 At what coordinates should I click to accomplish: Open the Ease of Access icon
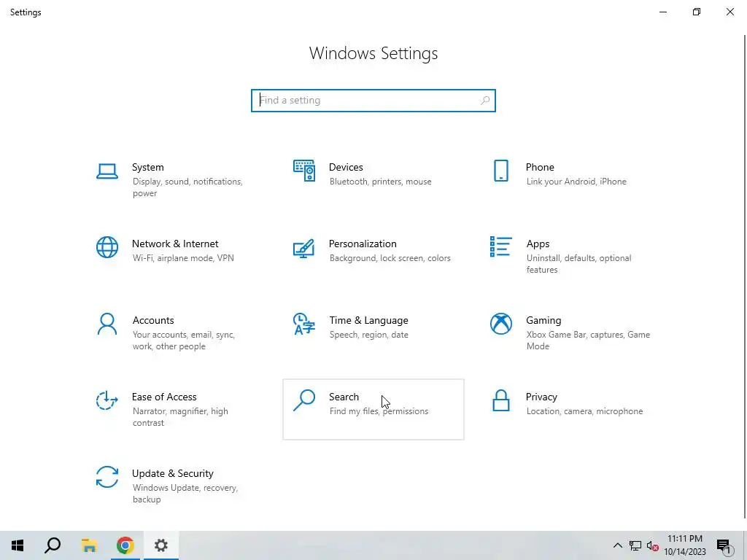click(x=107, y=400)
